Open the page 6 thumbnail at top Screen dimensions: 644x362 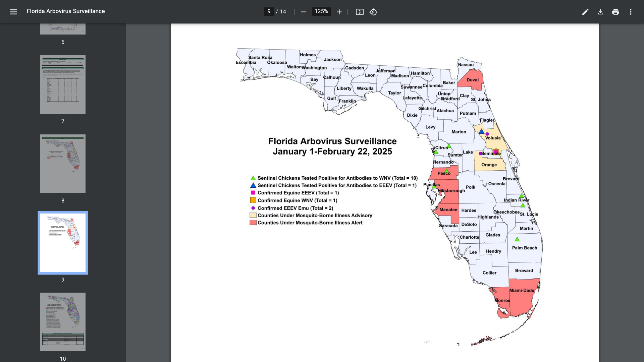coord(63,29)
